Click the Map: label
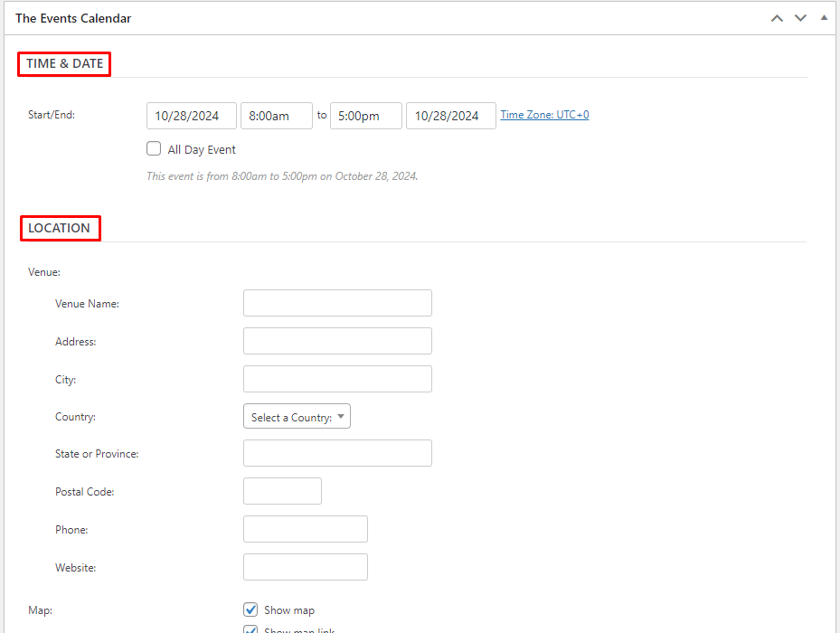The image size is (840, 633). click(40, 610)
